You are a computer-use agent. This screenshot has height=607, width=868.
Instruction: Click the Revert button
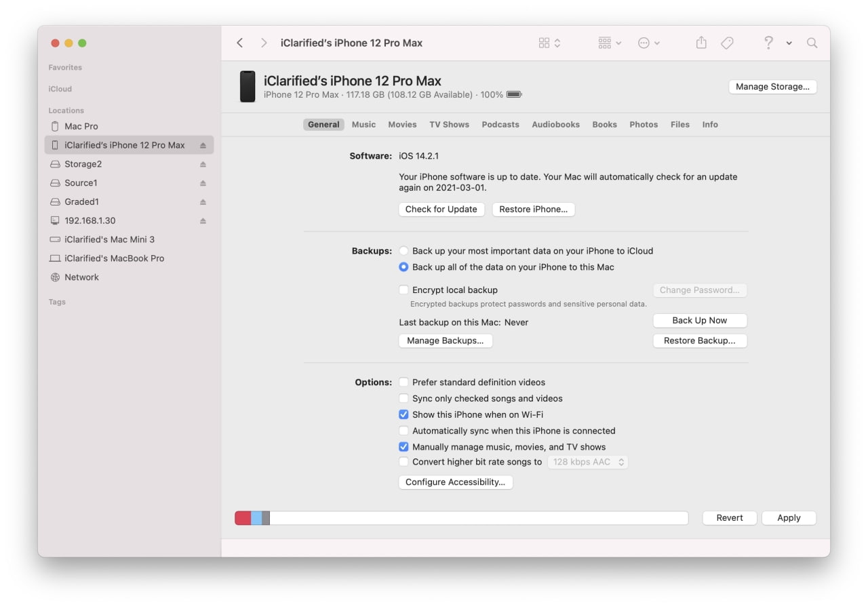[730, 518]
